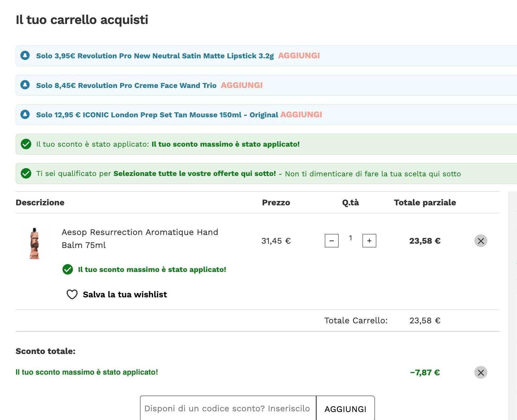The height and width of the screenshot is (420, 517).
Task: Add Revolution Pro Creme Face Wand Trio
Action: tap(242, 85)
